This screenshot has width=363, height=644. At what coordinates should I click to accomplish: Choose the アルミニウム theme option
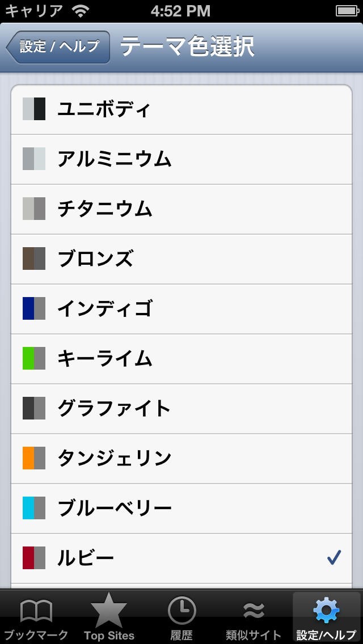point(181,159)
